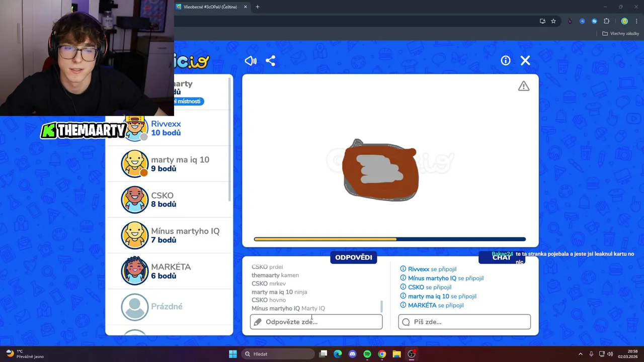Open Task View on taskbar

point(324,354)
